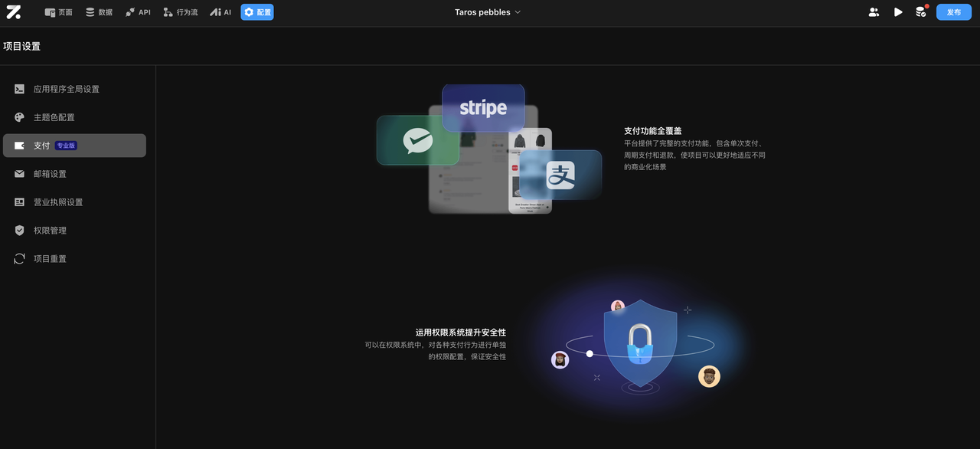Viewport: 980px width, 449px height.
Task: Click the bearded avatar near the shield
Action: click(x=710, y=376)
